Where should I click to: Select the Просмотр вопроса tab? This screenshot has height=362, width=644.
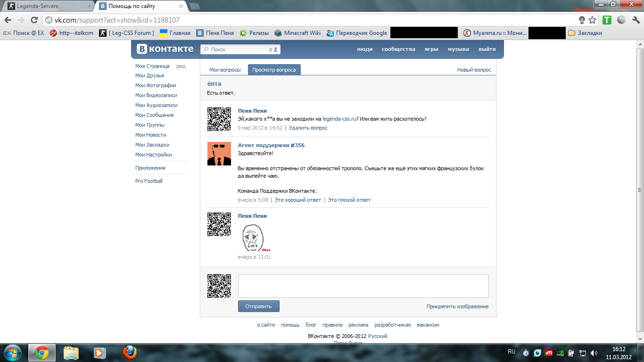click(274, 70)
